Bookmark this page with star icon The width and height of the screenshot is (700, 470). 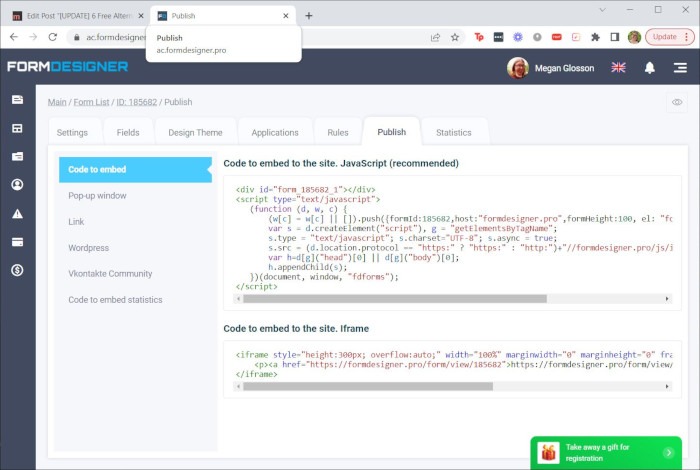(x=454, y=37)
